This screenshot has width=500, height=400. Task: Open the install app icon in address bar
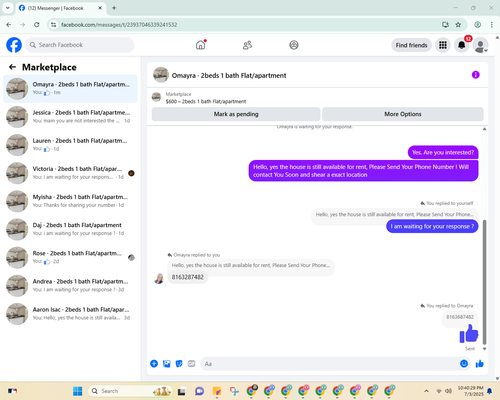click(x=445, y=25)
